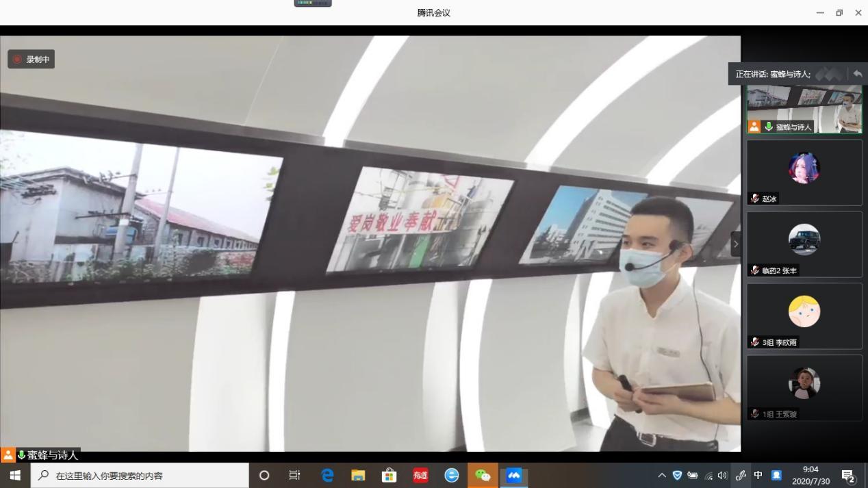Screen dimensions: 868x488
Task: Click the host icon in the bottom-left name tag
Action: (x=8, y=455)
